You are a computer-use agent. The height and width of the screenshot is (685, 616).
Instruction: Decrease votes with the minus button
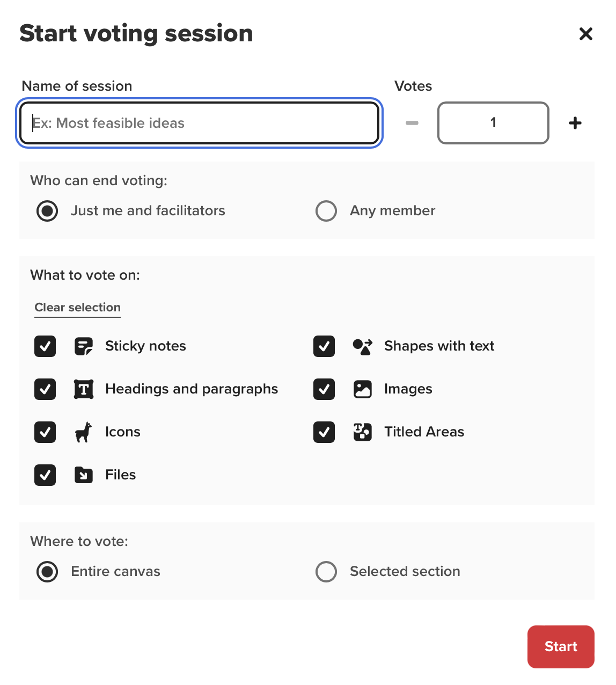pyautogui.click(x=412, y=123)
